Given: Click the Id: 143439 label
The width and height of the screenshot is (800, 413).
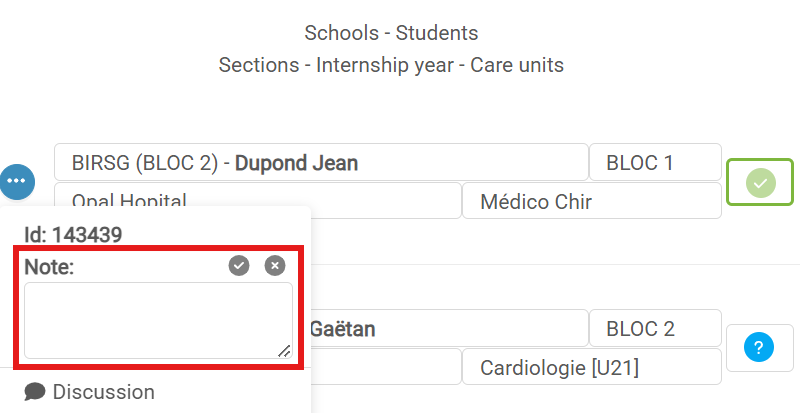Looking at the screenshot, I should (x=73, y=235).
